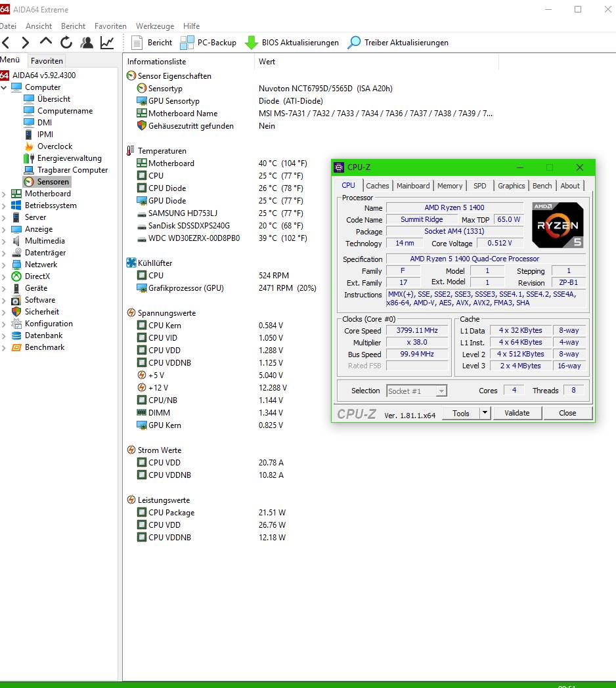Select the Kühllüfter fan section icon
This screenshot has width=616, height=688.
[x=131, y=263]
